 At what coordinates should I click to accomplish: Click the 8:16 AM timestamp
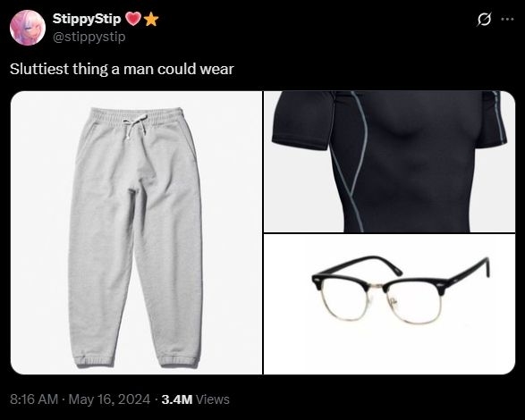point(34,399)
